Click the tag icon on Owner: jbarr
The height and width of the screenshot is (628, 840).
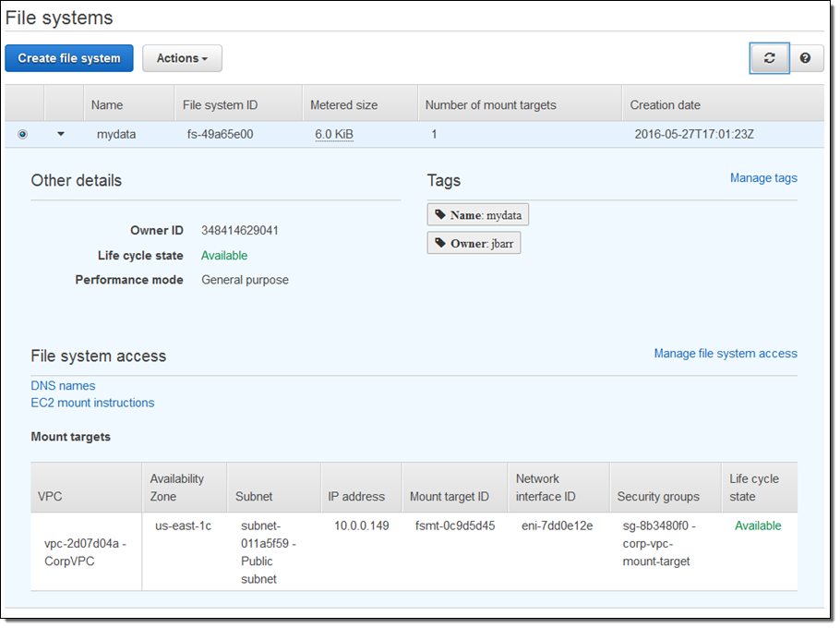tap(440, 243)
